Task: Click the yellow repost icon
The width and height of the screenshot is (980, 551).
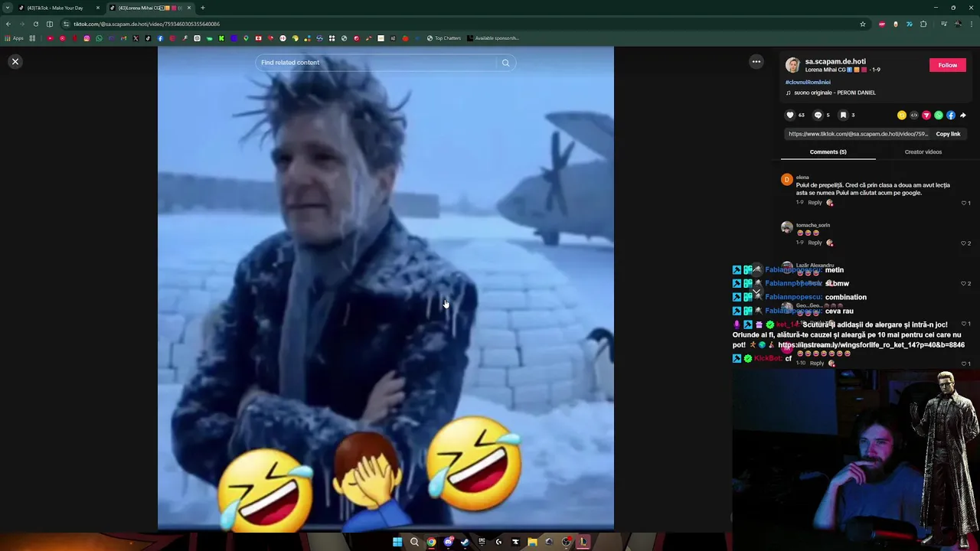Action: [x=902, y=116]
